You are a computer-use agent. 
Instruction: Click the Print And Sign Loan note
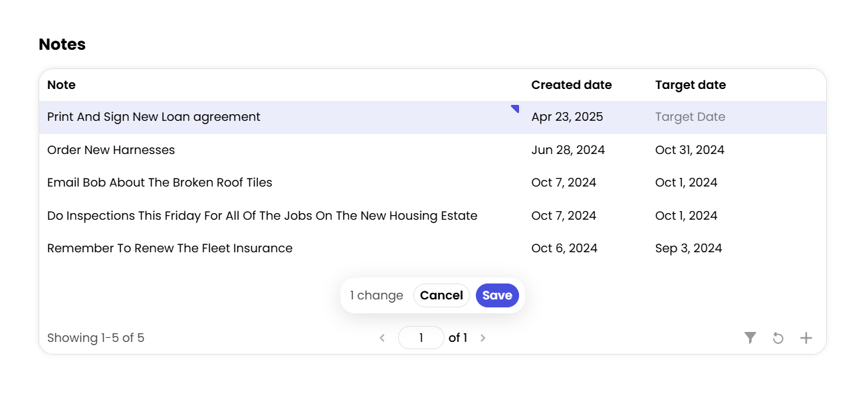click(x=154, y=117)
